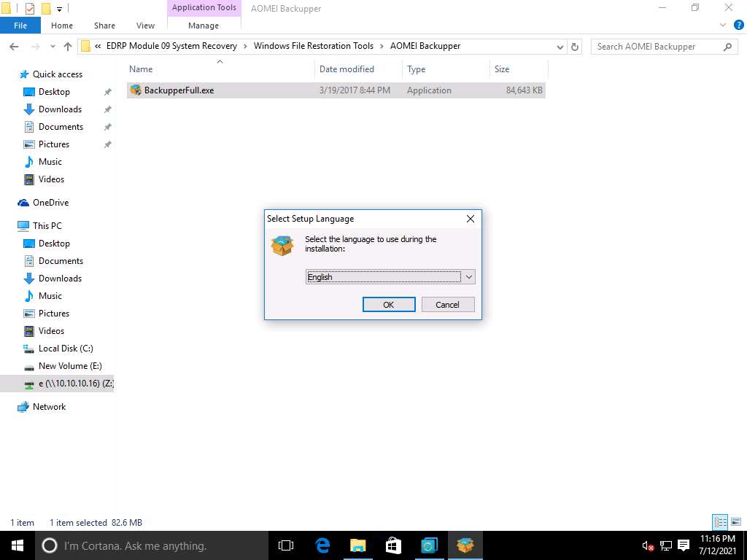Image resolution: width=747 pixels, height=560 pixels.
Task: Sort files by Name column
Action: [220, 69]
